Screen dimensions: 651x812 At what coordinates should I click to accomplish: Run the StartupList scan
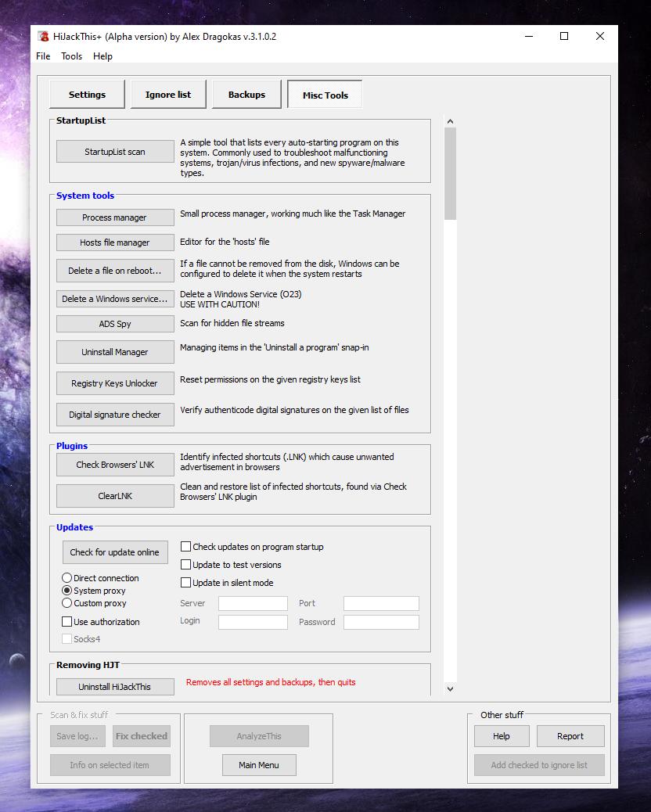point(115,152)
